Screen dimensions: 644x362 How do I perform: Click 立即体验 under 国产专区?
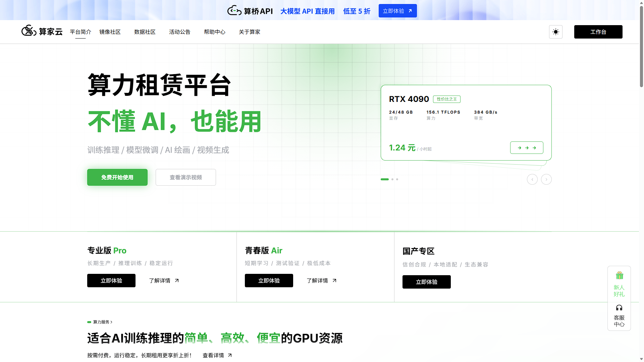(x=427, y=282)
